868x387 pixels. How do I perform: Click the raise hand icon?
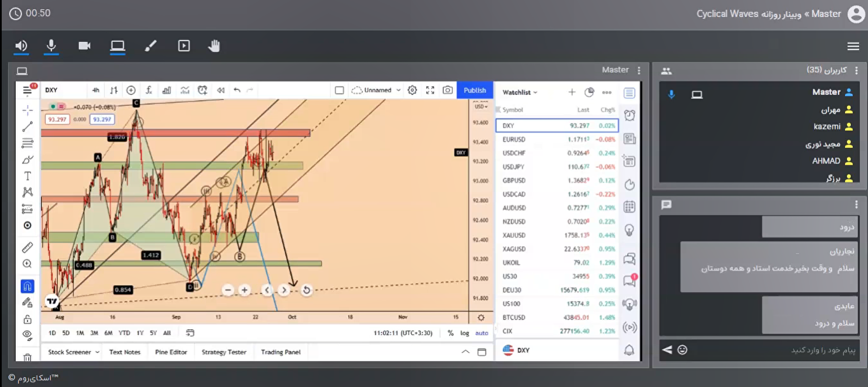pyautogui.click(x=214, y=46)
